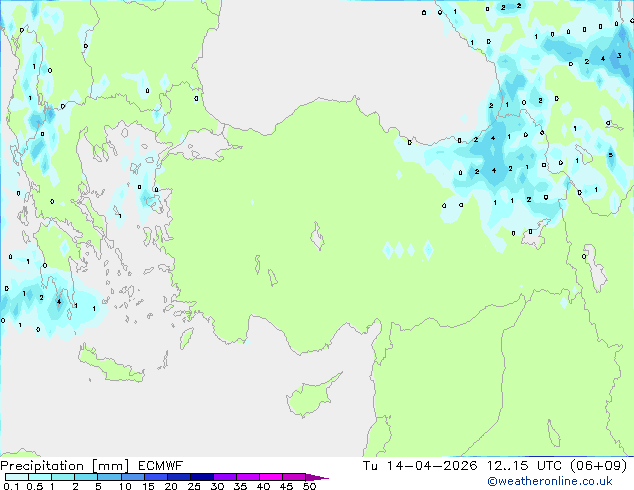This screenshot has width=634, height=490.
Task: Click the legend value '50'
Action: (x=309, y=486)
